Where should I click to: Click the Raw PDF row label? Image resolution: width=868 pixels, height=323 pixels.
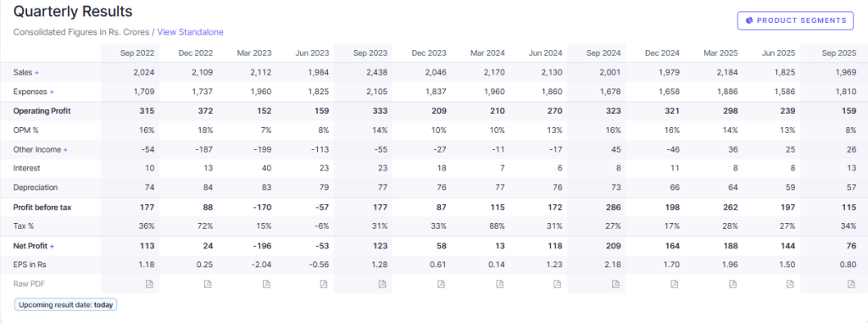pos(28,284)
